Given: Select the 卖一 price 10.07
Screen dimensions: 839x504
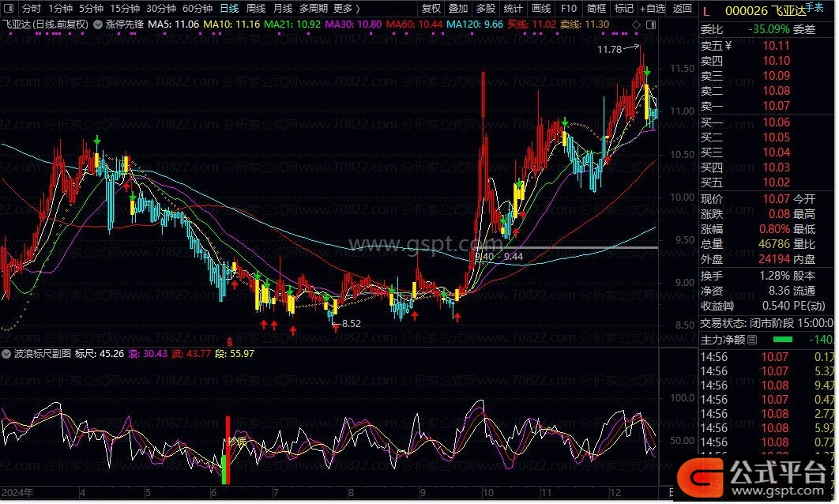Looking at the screenshot, I should [776, 106].
